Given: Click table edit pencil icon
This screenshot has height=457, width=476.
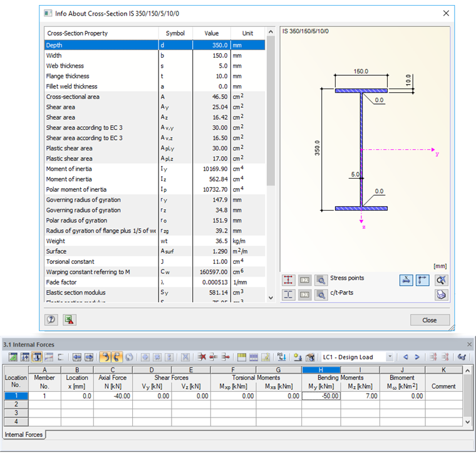Looking at the screenshot, I should point(266,357).
